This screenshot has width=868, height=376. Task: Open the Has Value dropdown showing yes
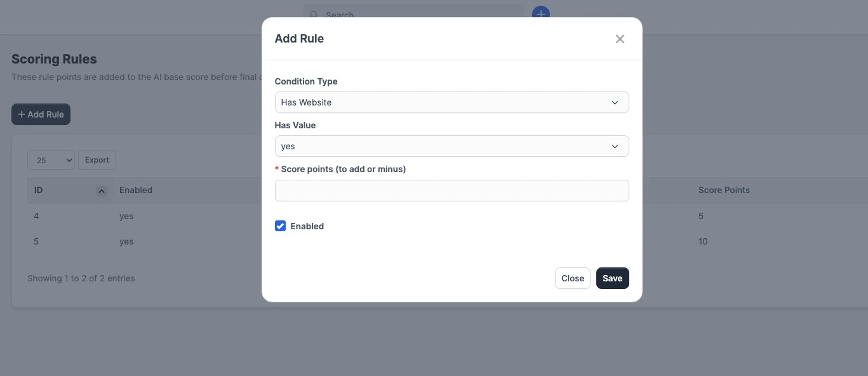(x=451, y=146)
